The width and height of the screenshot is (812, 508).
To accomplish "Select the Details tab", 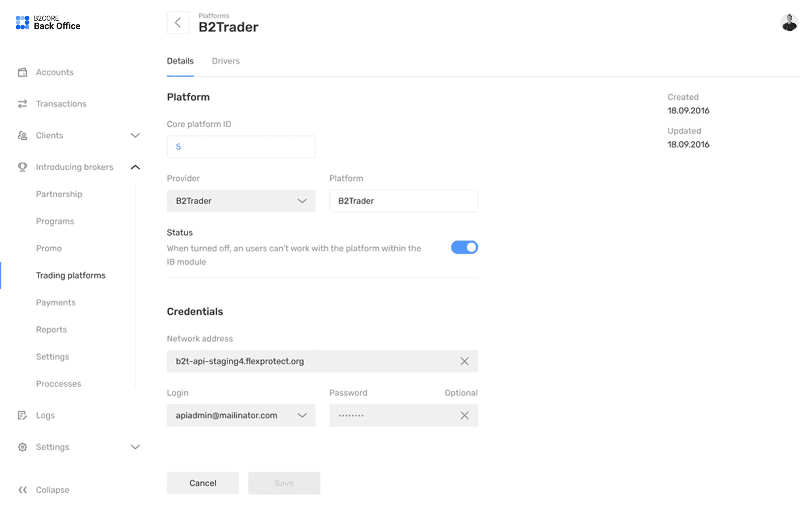I will [x=180, y=61].
